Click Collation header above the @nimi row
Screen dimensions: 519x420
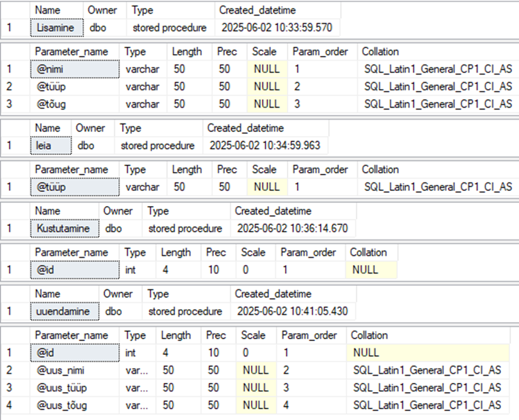pyautogui.click(x=380, y=52)
